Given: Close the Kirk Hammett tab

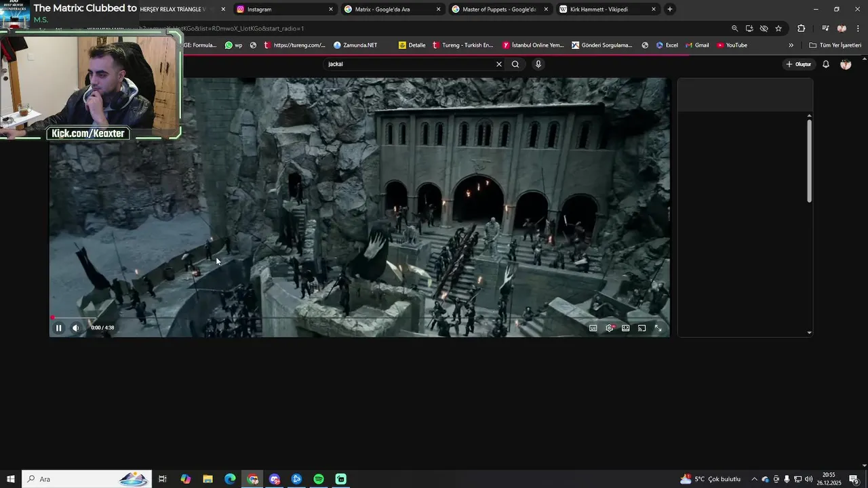Looking at the screenshot, I should [x=654, y=9].
